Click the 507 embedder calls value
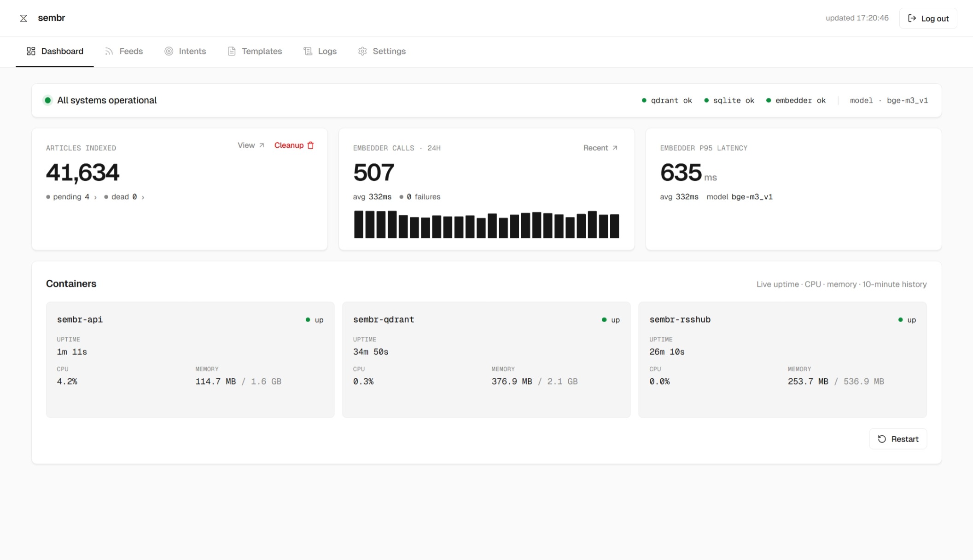The image size is (973, 560). tap(373, 173)
